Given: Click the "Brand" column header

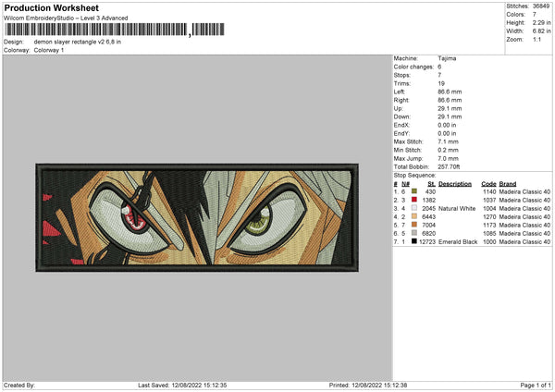Looking at the screenshot, I should click(508, 184).
